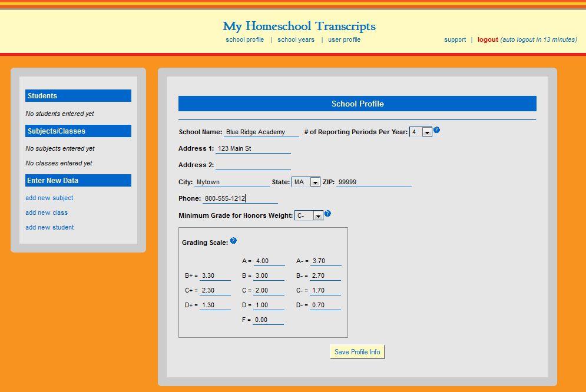Click the ZIP code field
This screenshot has width=586, height=392.
pyautogui.click(x=373, y=182)
